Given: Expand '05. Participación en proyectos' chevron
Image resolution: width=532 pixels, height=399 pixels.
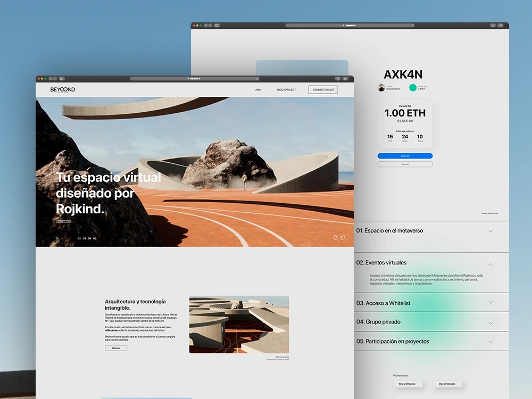Looking at the screenshot, I should [491, 342].
